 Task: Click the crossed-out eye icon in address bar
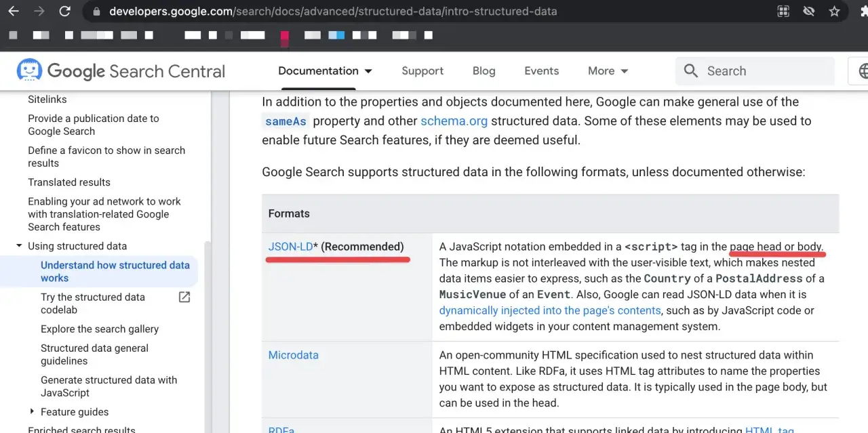coord(808,12)
